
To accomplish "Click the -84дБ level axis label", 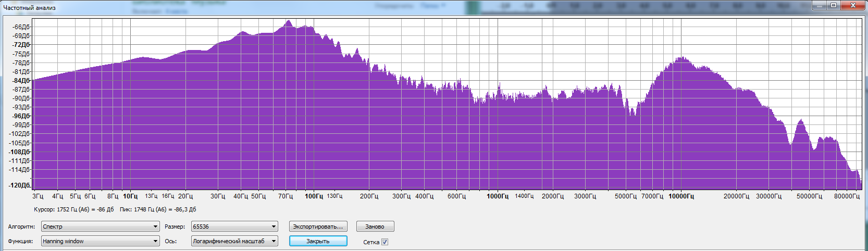I will click(x=21, y=81).
